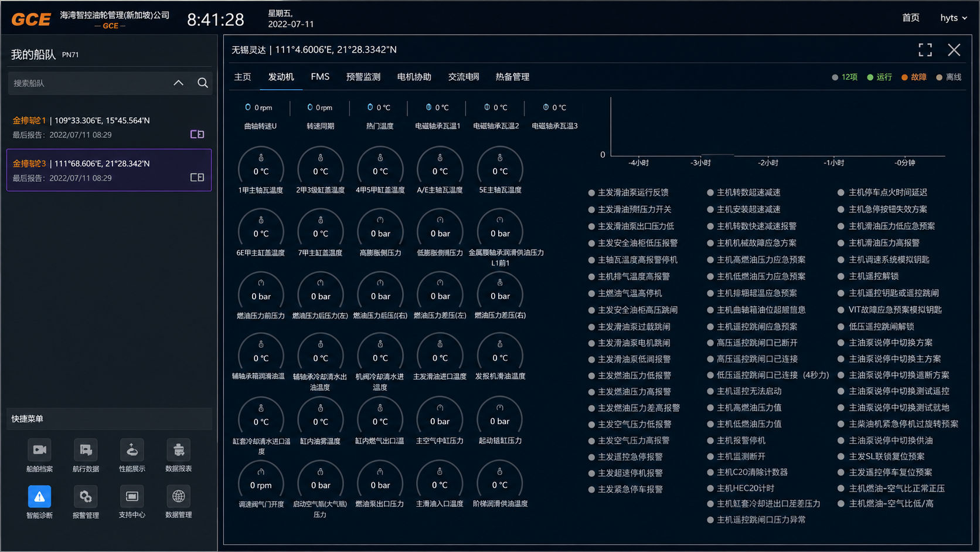
Task: Open the 报警管理 gear icon
Action: click(x=86, y=497)
